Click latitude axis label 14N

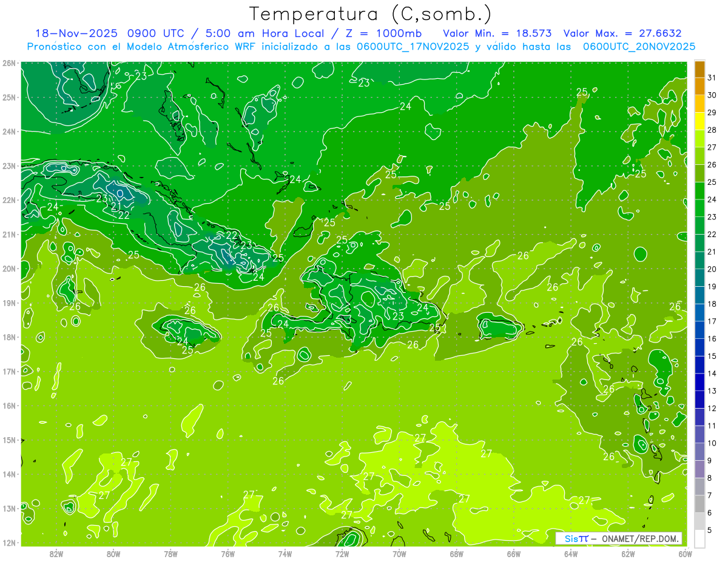[9, 474]
